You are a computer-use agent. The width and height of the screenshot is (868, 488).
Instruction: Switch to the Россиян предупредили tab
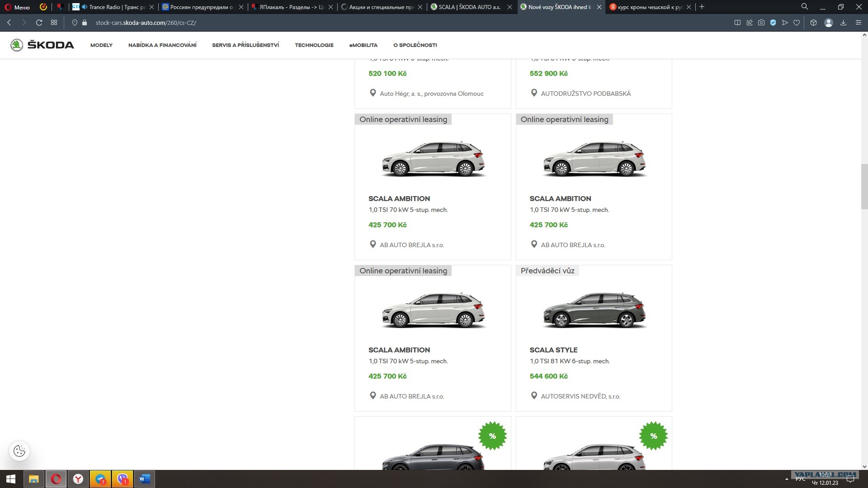click(202, 7)
